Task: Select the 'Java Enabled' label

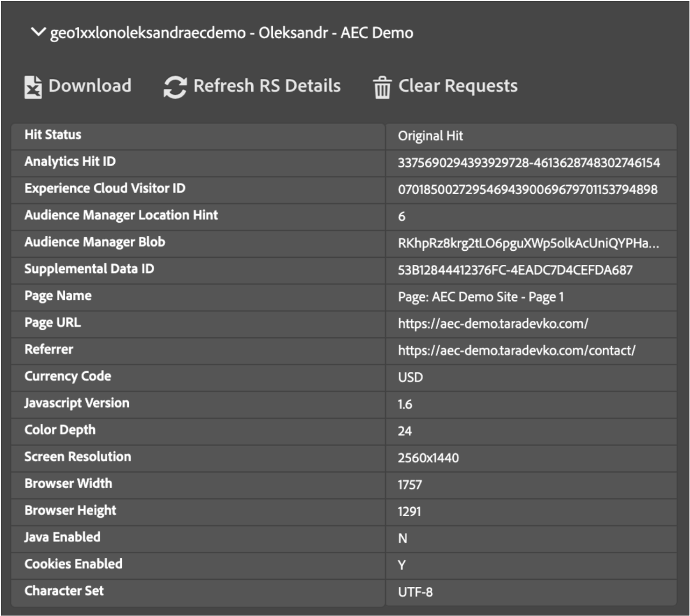Action: [x=62, y=537]
